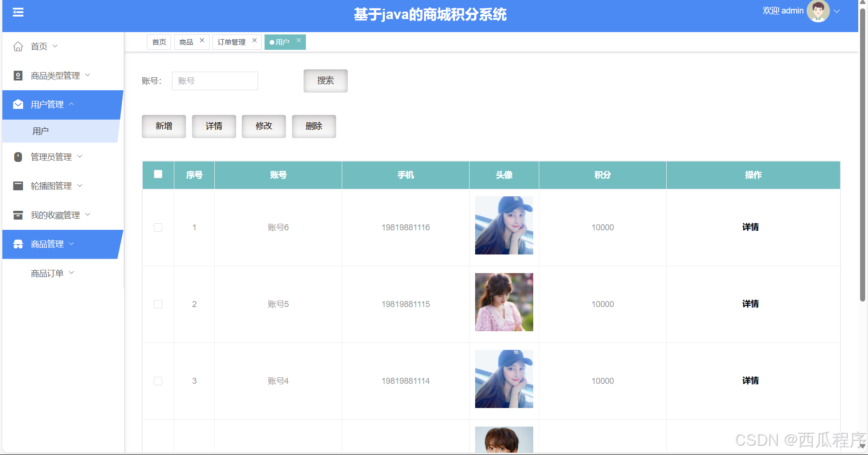
Task: Check the row checkbox for 账号6
Action: point(158,227)
